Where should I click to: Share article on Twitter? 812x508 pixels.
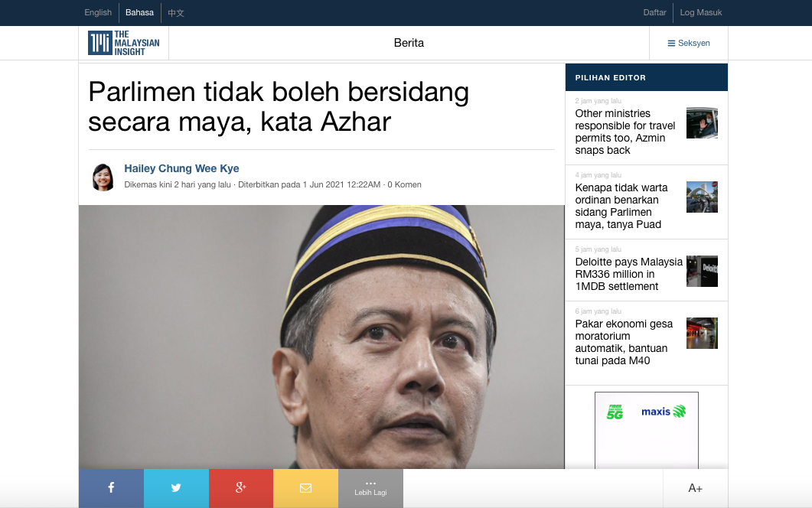coord(176,488)
